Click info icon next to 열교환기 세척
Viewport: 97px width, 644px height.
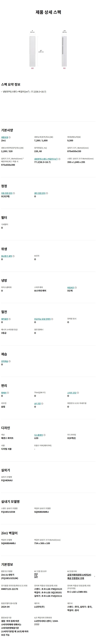(x=14, y=256)
